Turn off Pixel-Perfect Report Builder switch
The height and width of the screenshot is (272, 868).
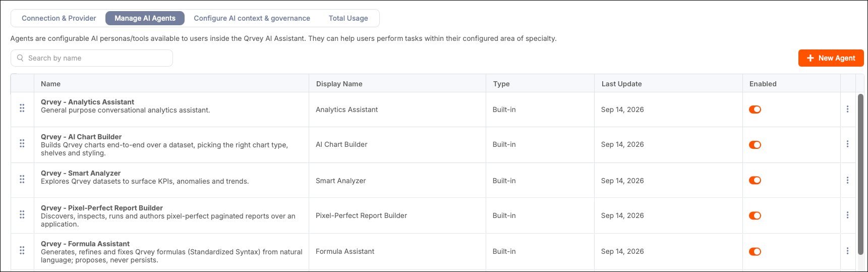pyautogui.click(x=755, y=215)
